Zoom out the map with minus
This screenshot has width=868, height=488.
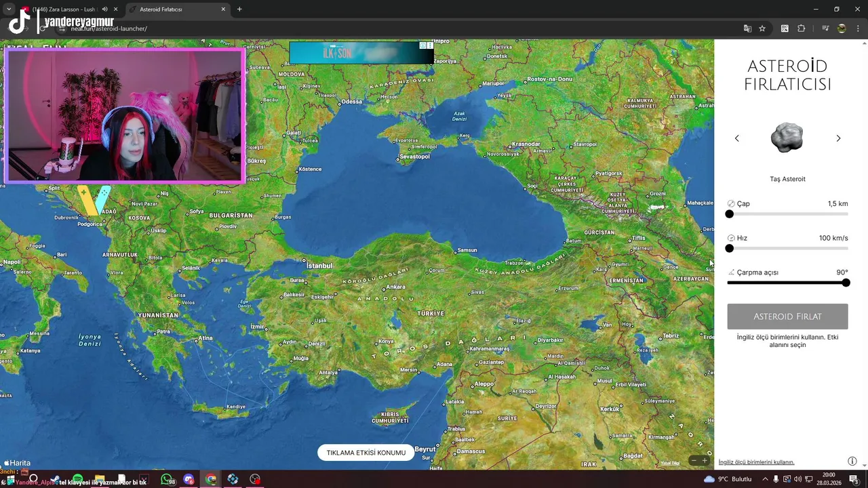tap(694, 461)
